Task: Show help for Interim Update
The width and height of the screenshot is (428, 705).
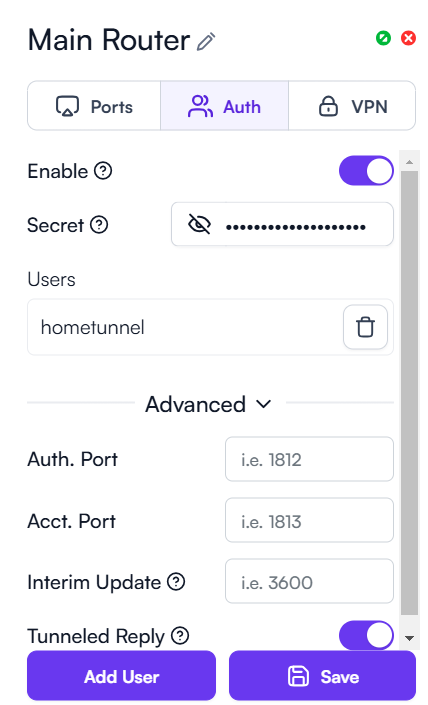Action: (x=176, y=582)
